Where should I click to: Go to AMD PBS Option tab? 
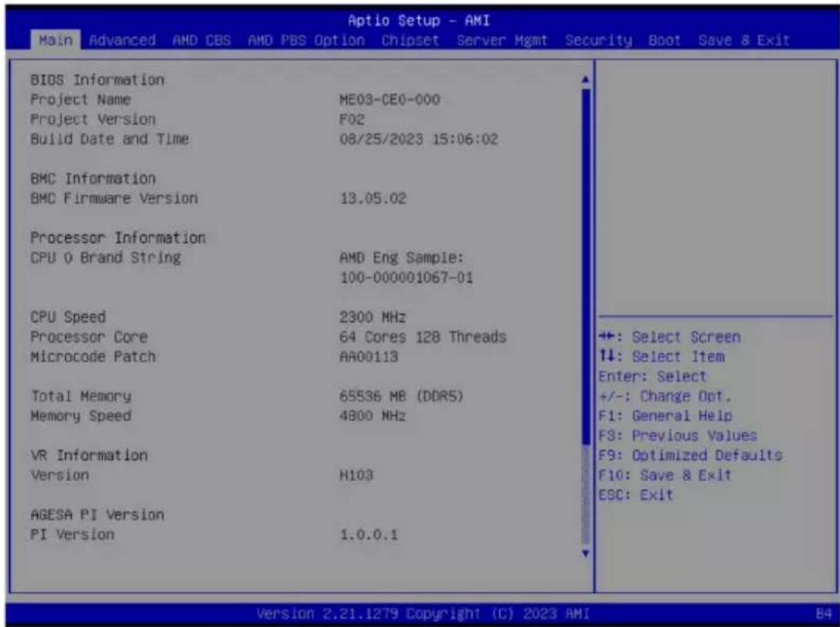pos(306,40)
